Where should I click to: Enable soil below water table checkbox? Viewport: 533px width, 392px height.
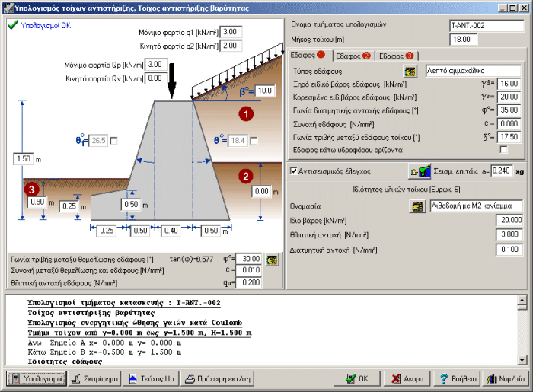coord(503,151)
